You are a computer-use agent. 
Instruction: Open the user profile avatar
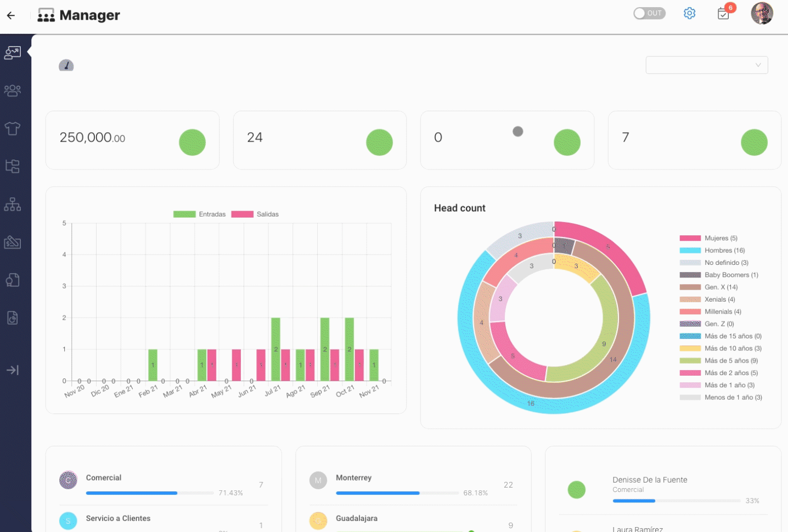tap(762, 13)
